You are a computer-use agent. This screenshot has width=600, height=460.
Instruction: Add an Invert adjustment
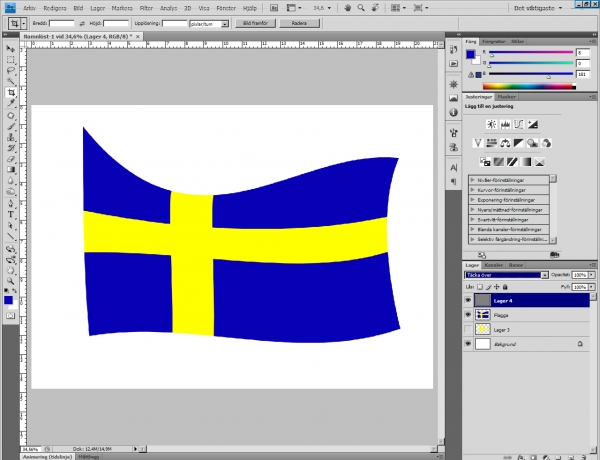pyautogui.click(x=485, y=162)
